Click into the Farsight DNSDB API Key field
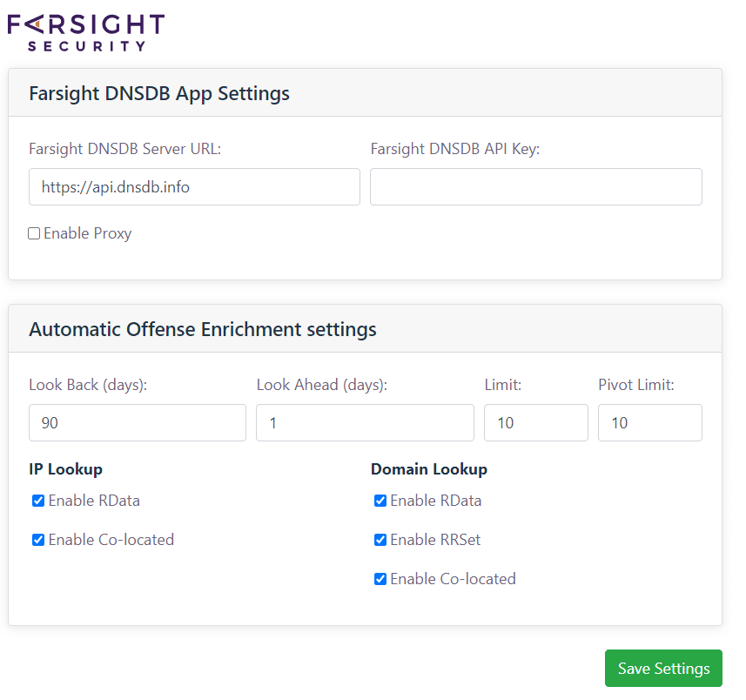Image resolution: width=746 pixels, height=700 pixels. pos(535,186)
